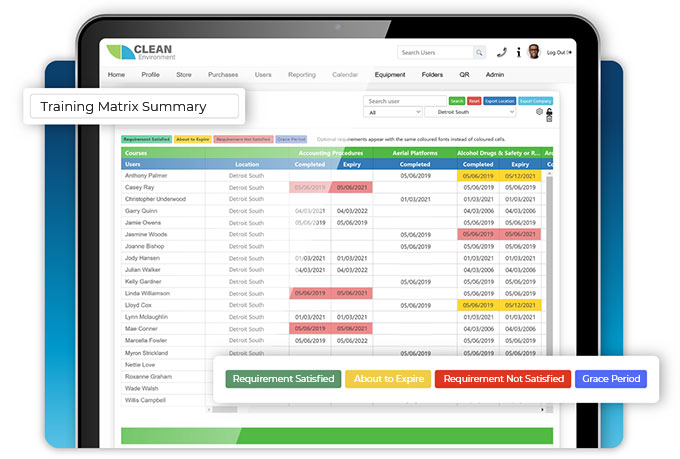The width and height of the screenshot is (680, 459).
Task: Click the phone contact icon
Action: (x=502, y=52)
